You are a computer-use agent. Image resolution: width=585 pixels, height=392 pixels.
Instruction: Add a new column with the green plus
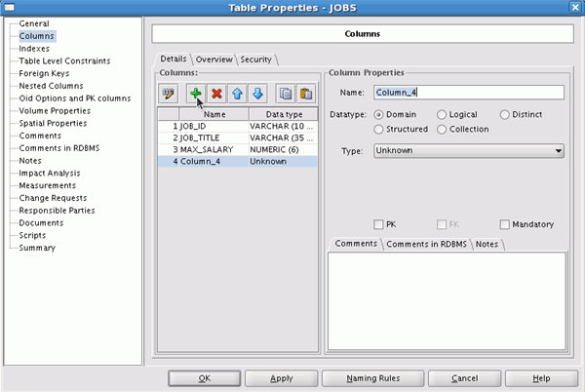pos(196,94)
